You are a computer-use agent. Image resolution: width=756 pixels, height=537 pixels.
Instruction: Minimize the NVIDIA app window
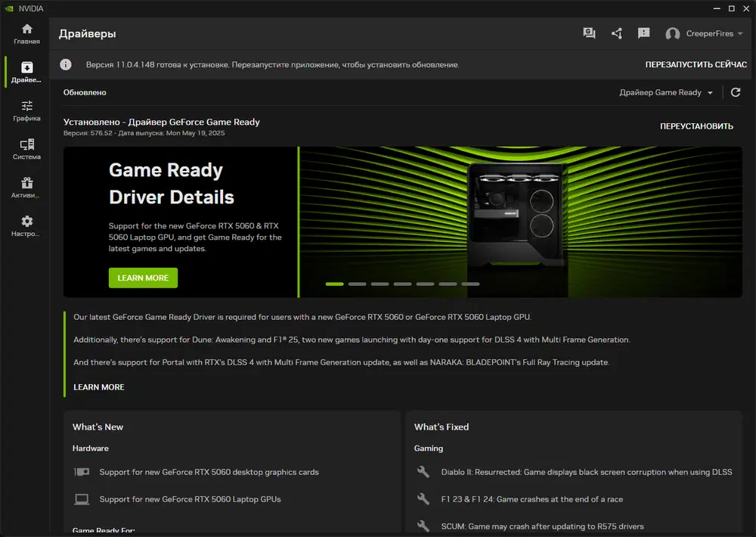717,8
